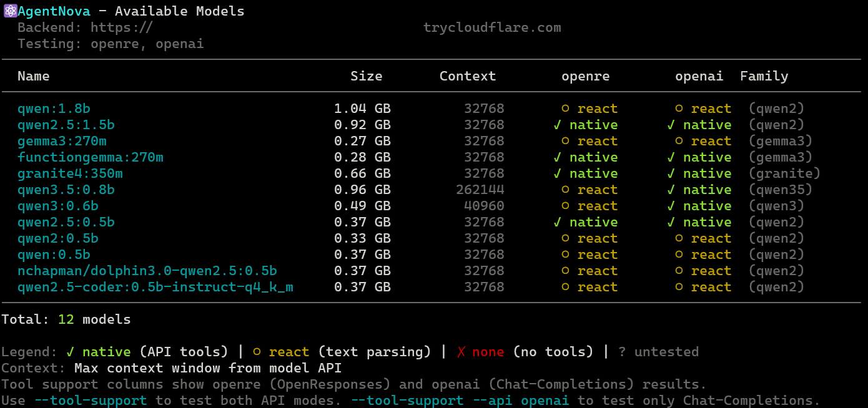Click the 'Family' column header
Screen dimensions: 868x408
(x=764, y=76)
